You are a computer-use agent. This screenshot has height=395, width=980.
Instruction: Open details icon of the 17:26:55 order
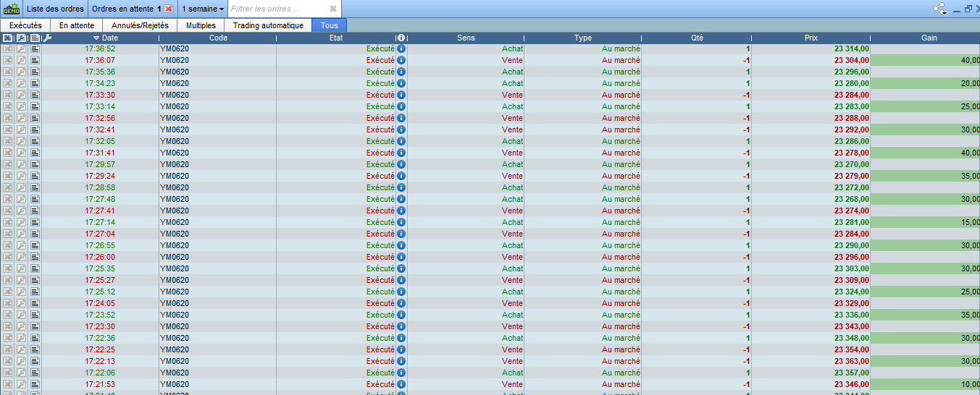pos(35,245)
